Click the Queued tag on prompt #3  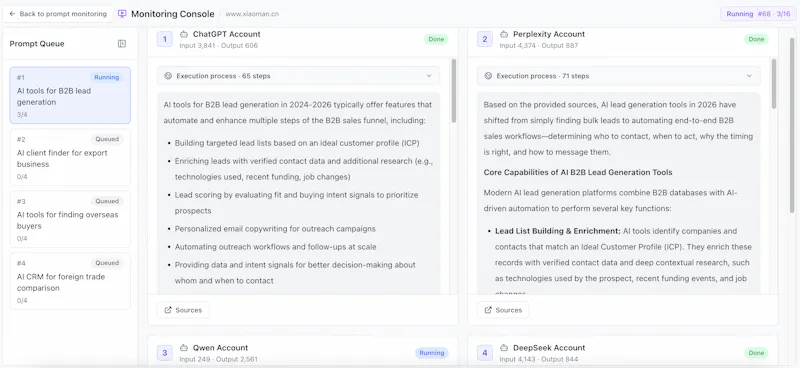(107, 201)
